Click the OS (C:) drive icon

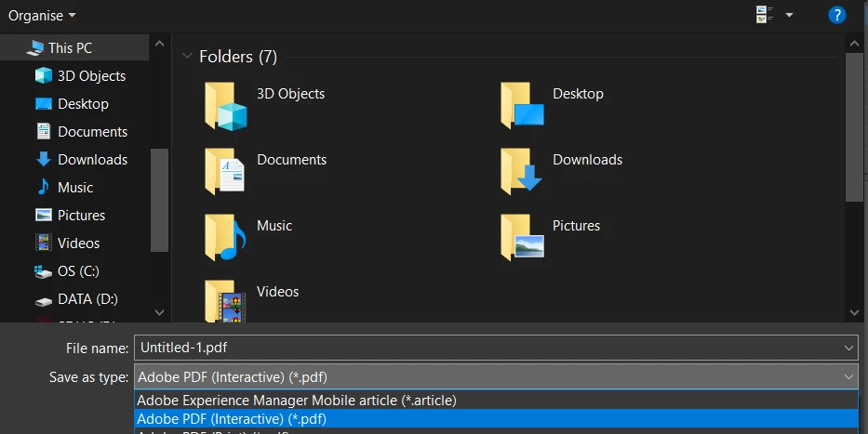[x=43, y=271]
